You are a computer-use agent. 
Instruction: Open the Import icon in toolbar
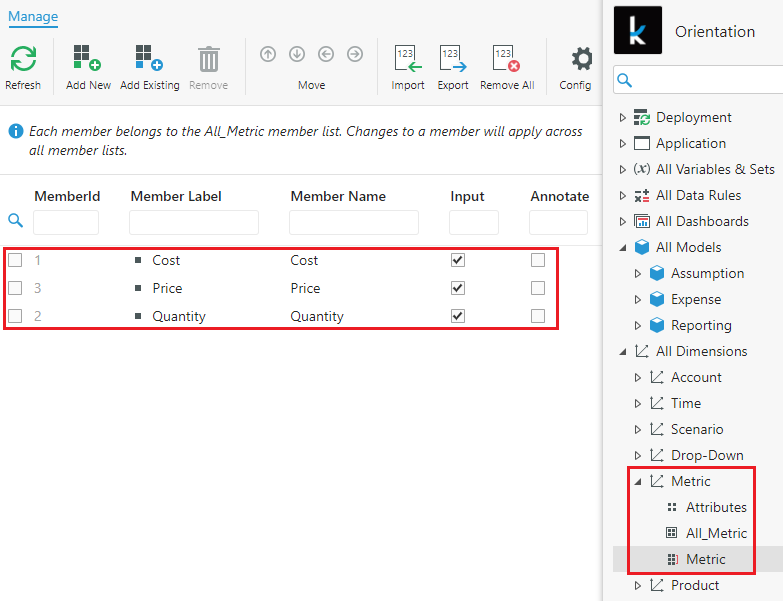[x=407, y=60]
